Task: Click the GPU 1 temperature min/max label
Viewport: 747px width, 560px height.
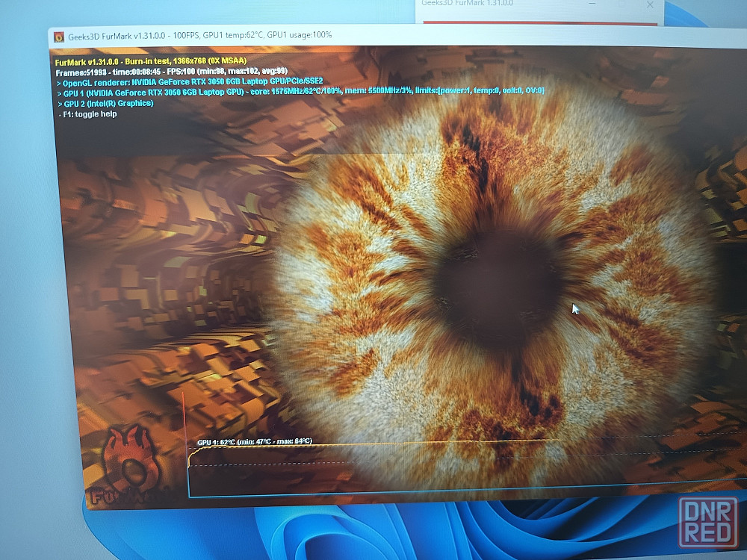Action: click(254, 441)
